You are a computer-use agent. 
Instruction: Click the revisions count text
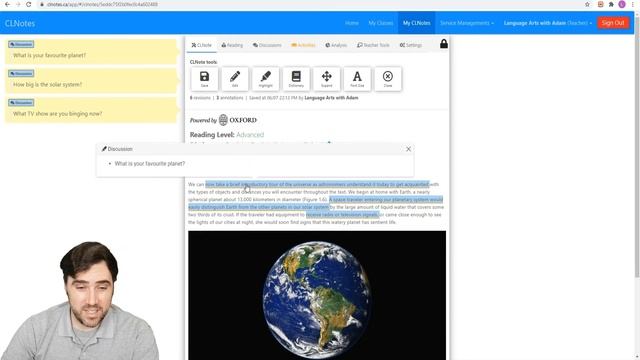coord(200,98)
